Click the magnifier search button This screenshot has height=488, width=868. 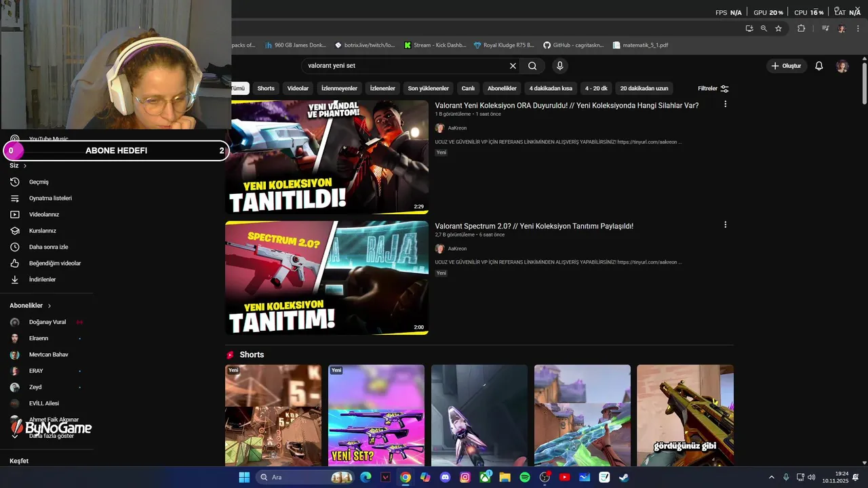532,66
